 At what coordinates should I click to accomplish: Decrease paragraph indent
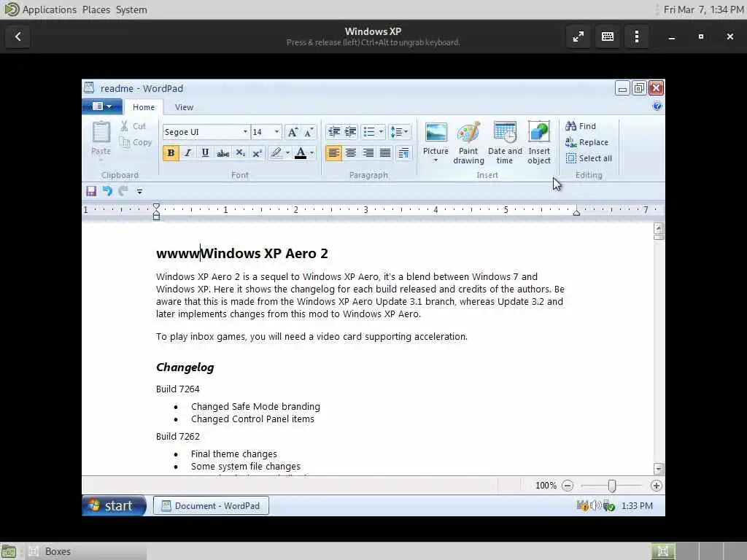tap(334, 132)
